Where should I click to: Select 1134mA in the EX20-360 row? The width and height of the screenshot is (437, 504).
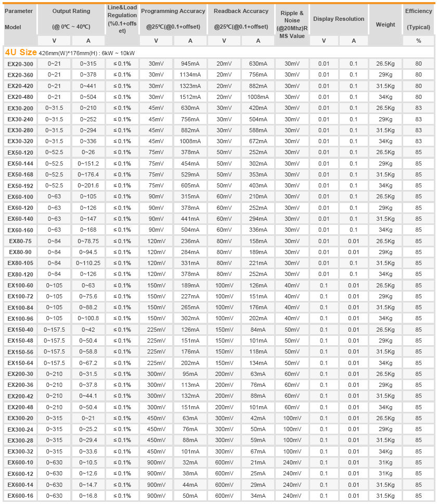tap(190, 75)
